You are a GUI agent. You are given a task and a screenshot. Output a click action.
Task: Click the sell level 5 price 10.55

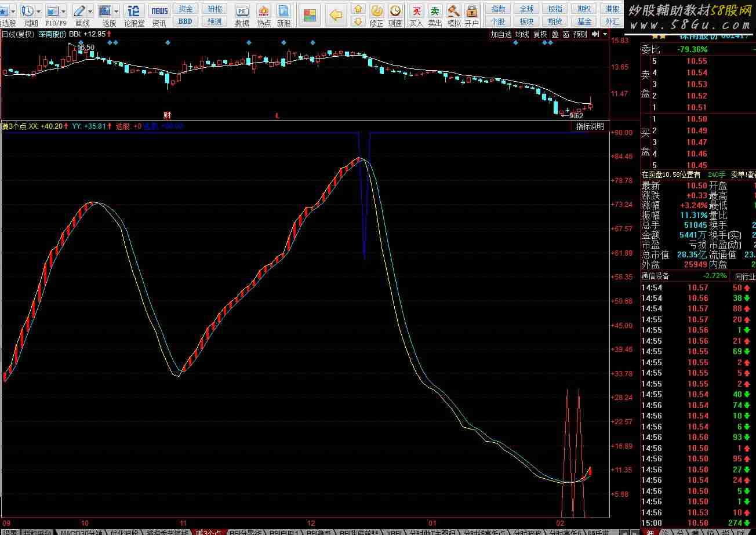697,61
